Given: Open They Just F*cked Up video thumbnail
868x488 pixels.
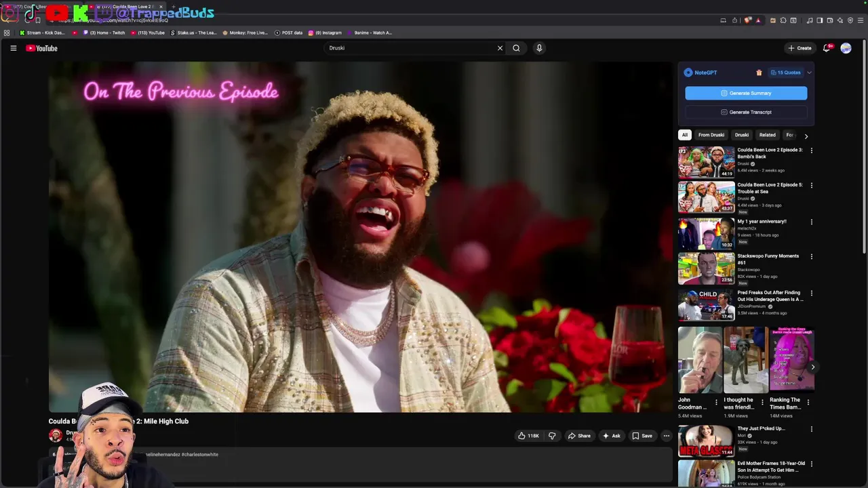Looking at the screenshot, I should (x=706, y=441).
